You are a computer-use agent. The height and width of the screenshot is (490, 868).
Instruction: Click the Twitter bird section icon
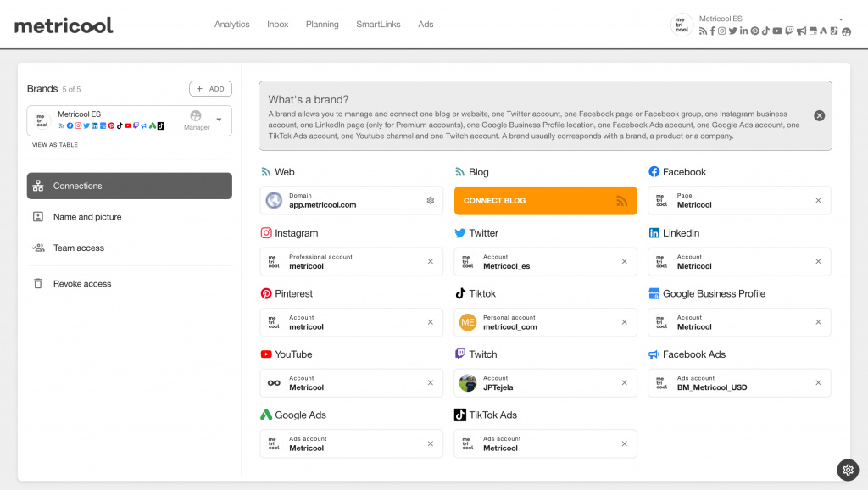pos(460,233)
